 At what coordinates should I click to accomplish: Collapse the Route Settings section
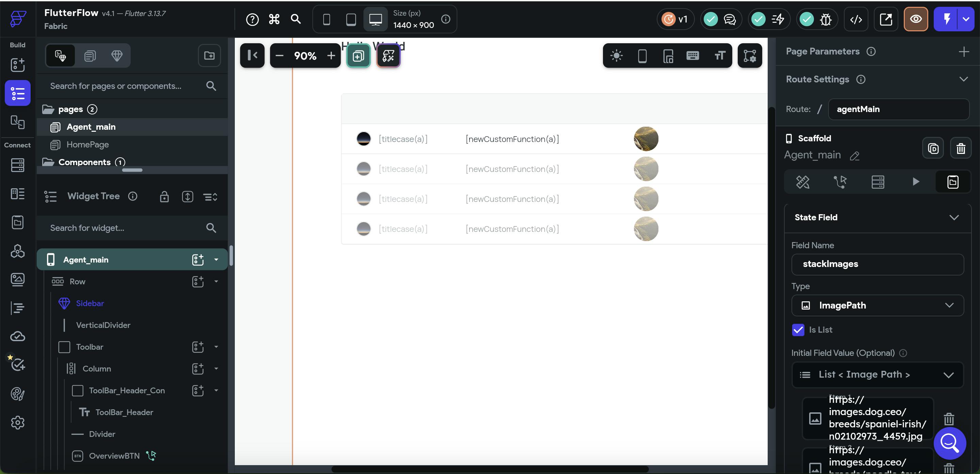point(963,79)
